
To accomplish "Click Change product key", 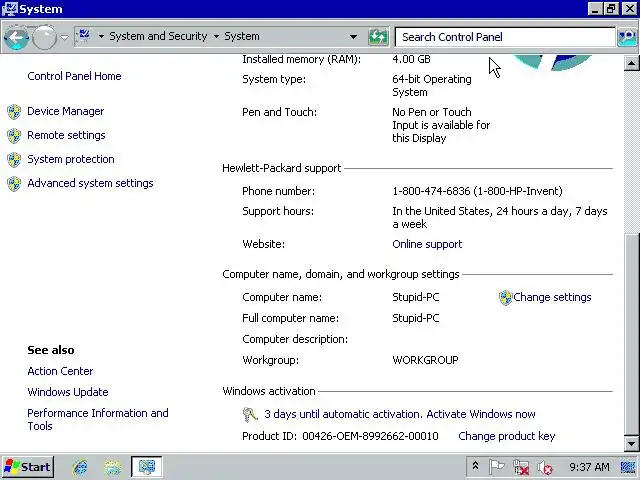I will point(507,436).
